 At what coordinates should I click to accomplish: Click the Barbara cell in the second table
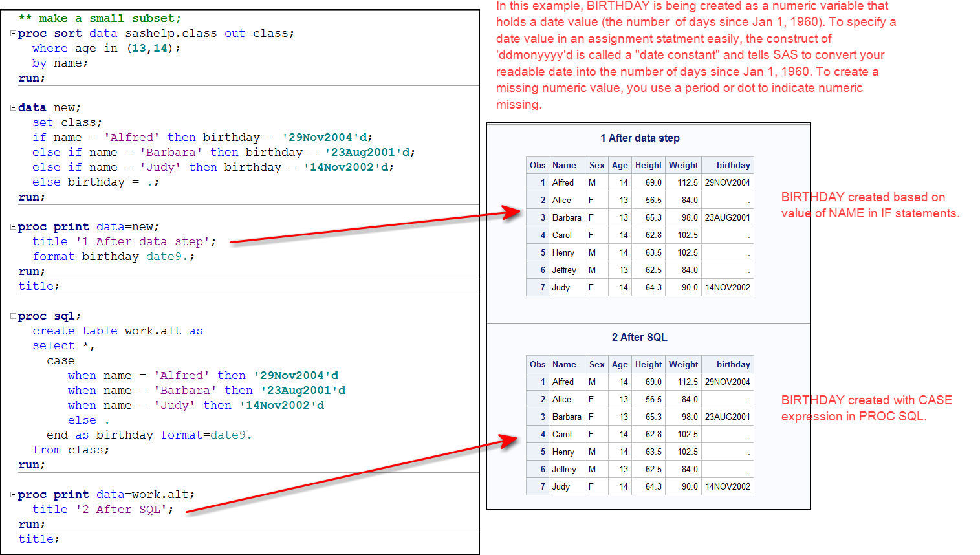coord(567,417)
